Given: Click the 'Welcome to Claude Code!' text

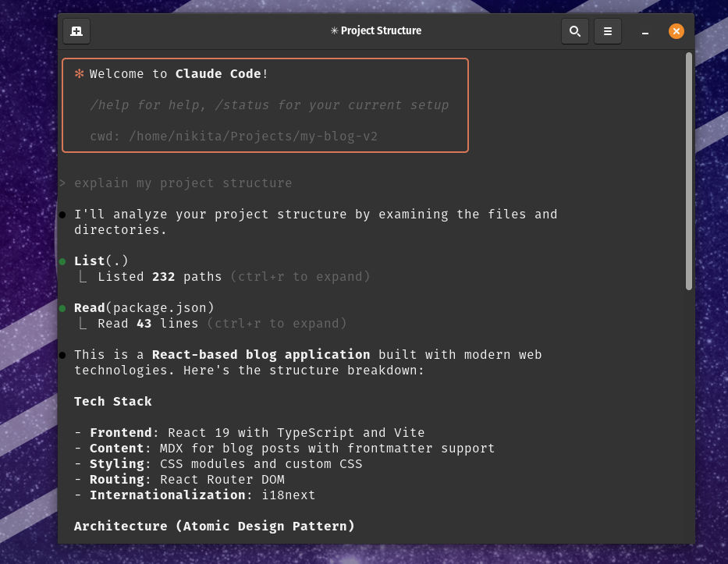Looking at the screenshot, I should [178, 74].
